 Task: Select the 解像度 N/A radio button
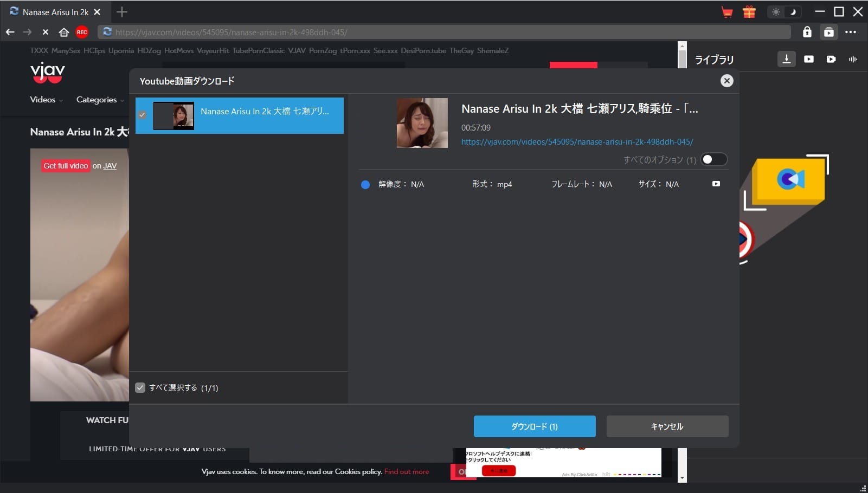(365, 185)
